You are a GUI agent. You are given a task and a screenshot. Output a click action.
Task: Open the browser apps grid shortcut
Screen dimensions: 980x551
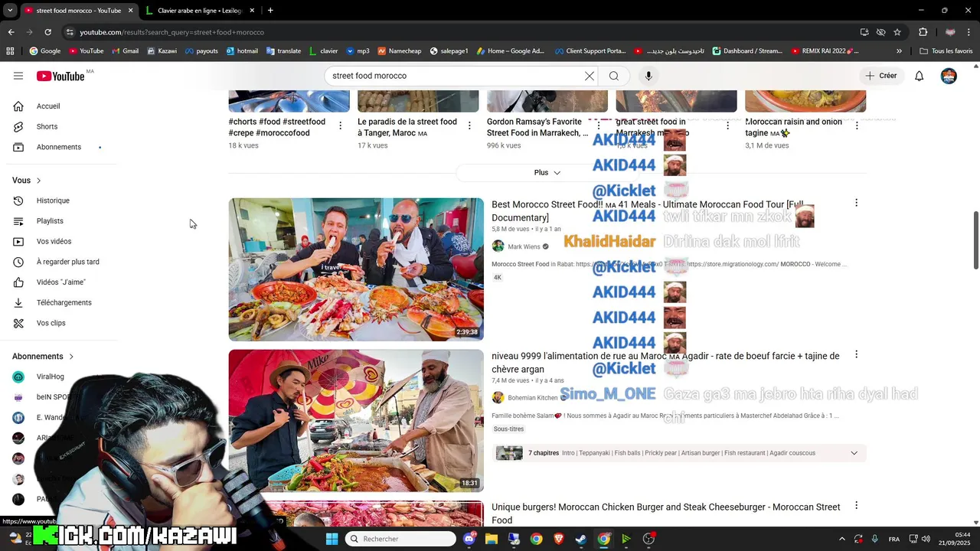coord(10,51)
